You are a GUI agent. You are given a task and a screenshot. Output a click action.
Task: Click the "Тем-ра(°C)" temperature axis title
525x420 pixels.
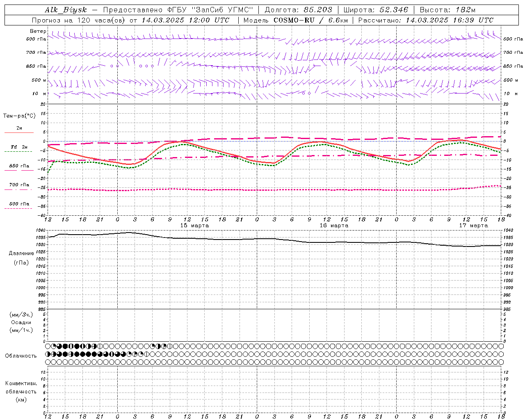click(x=19, y=116)
